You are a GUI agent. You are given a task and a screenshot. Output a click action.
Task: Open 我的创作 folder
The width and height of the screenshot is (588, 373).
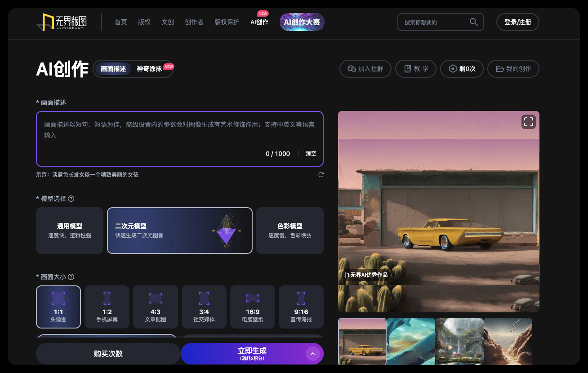(513, 69)
